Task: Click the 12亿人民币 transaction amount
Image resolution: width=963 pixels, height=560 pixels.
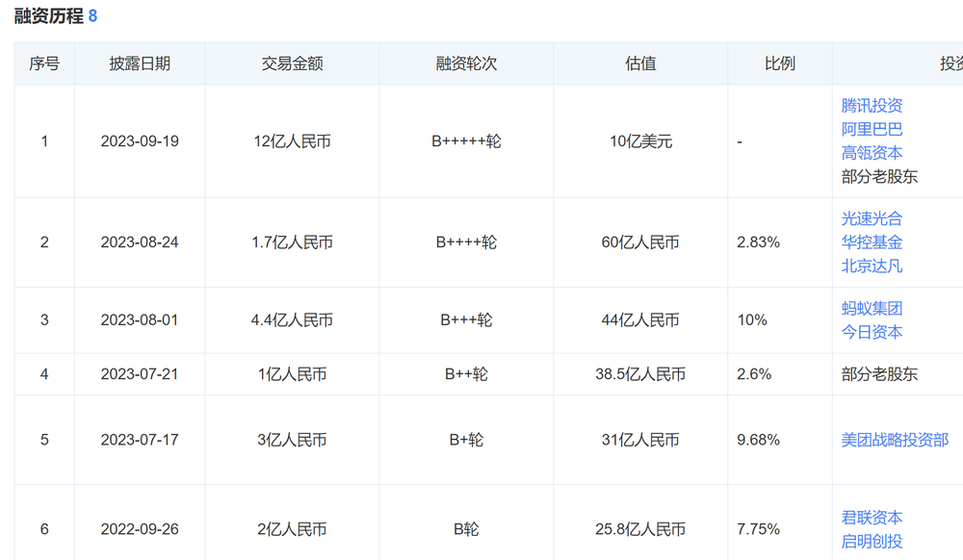Action: click(292, 141)
